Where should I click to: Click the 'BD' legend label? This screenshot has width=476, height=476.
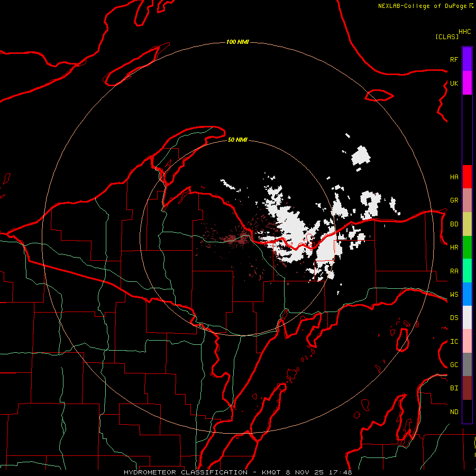454,224
